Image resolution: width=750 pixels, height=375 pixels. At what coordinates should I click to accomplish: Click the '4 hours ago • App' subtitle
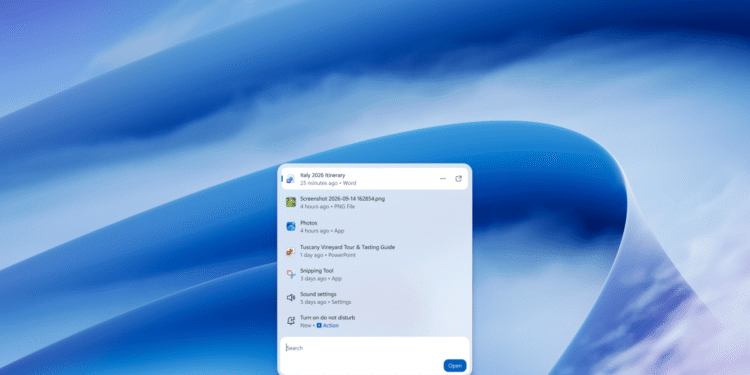click(x=322, y=231)
